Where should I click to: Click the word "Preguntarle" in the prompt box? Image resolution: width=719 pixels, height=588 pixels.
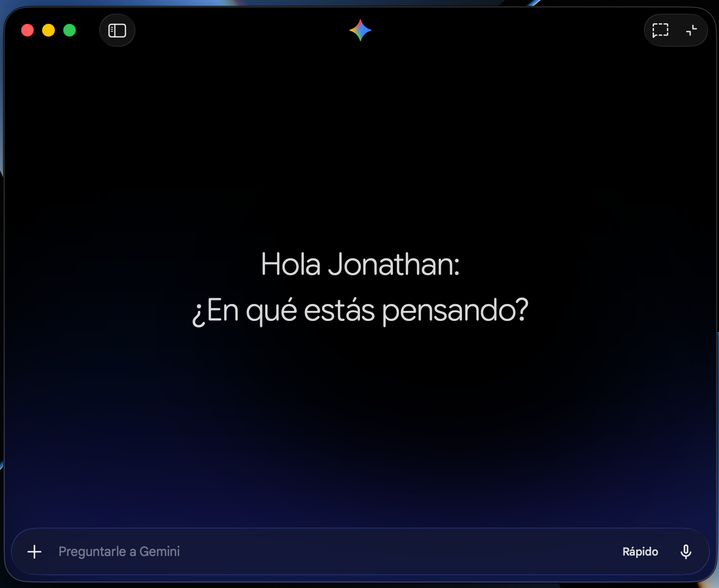92,551
